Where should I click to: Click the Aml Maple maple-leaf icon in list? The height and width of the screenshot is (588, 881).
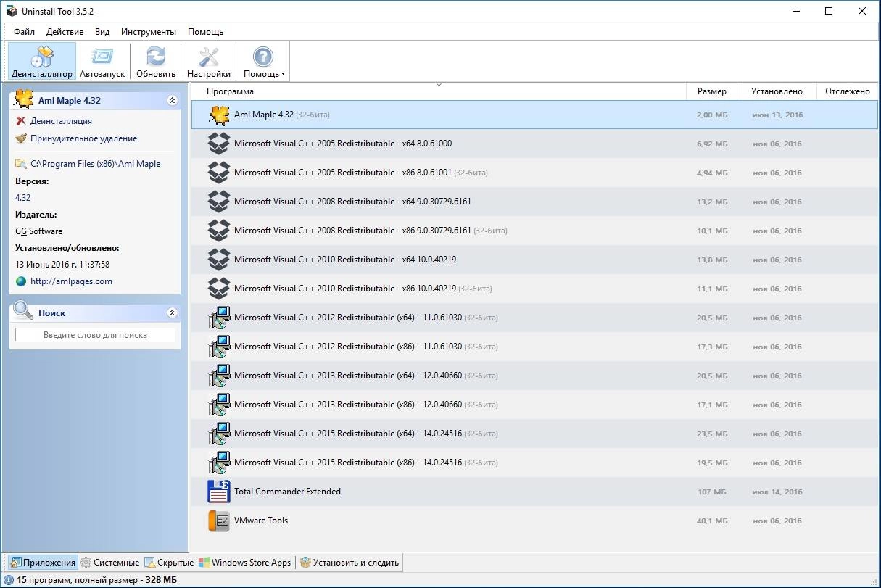[219, 115]
